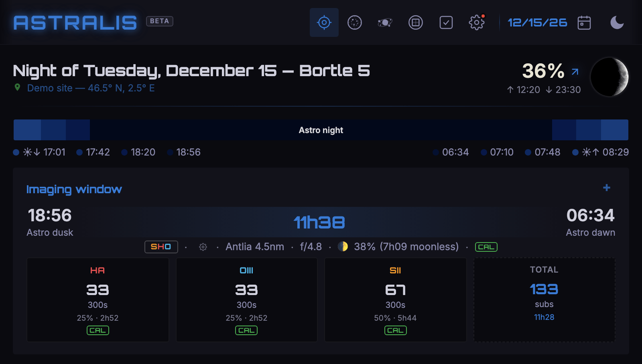The height and width of the screenshot is (364, 642).
Task: Open the settings gear with red dot
Action: click(477, 22)
